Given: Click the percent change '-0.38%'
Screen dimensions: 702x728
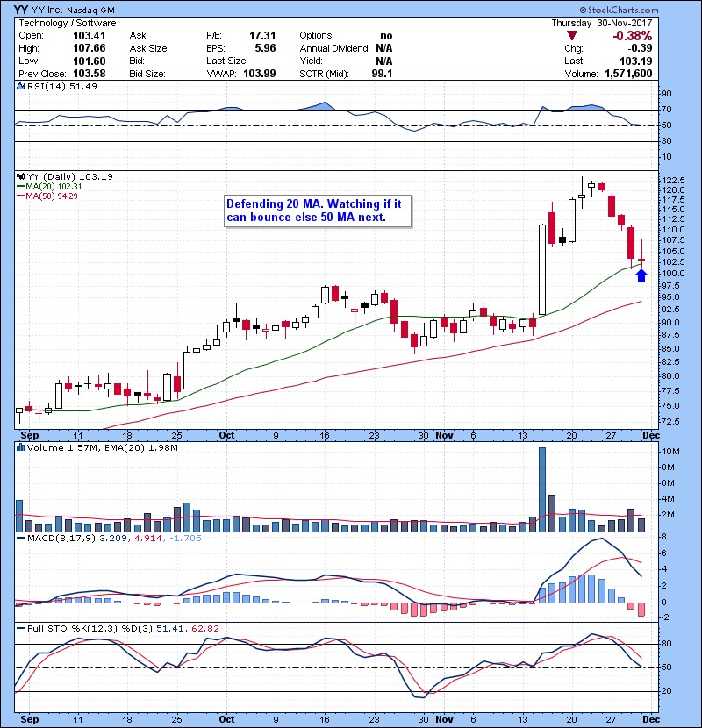Looking at the screenshot, I should [x=633, y=36].
